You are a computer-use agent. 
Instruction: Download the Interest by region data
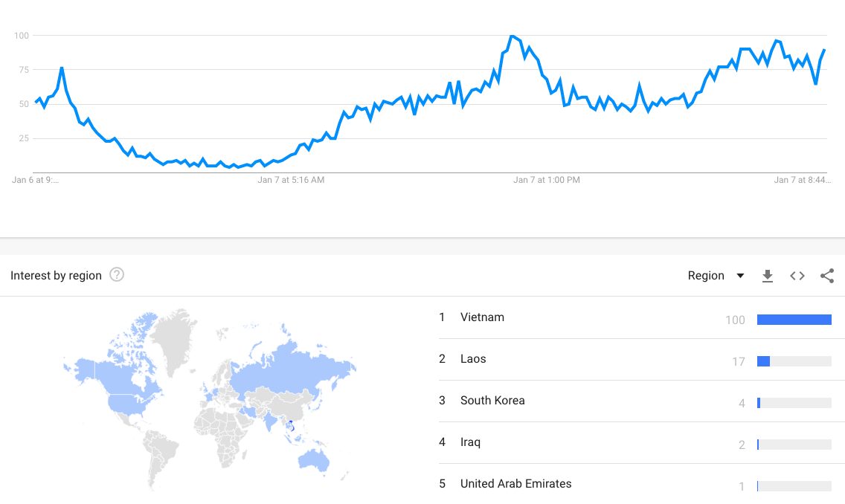(x=768, y=276)
